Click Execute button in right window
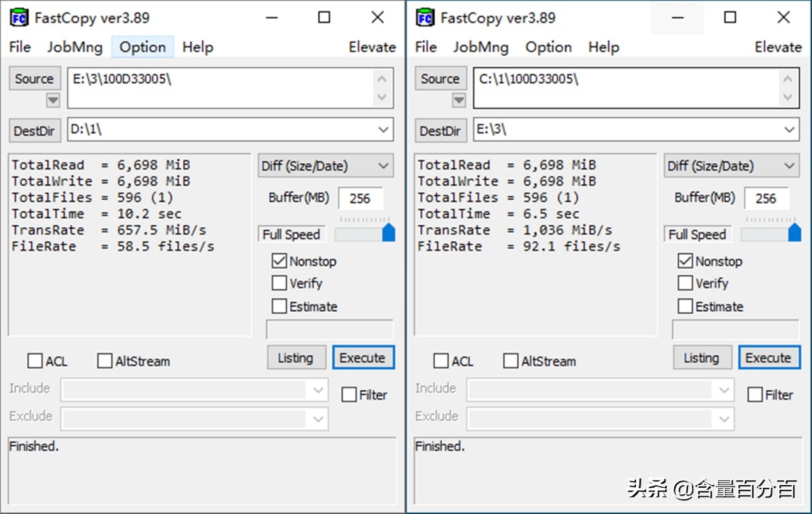812x514 pixels. tap(768, 358)
